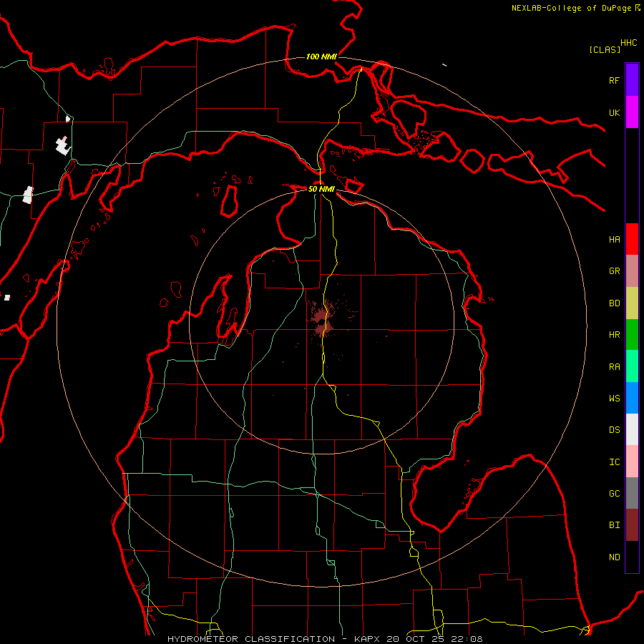Click the UK legend label

click(614, 112)
